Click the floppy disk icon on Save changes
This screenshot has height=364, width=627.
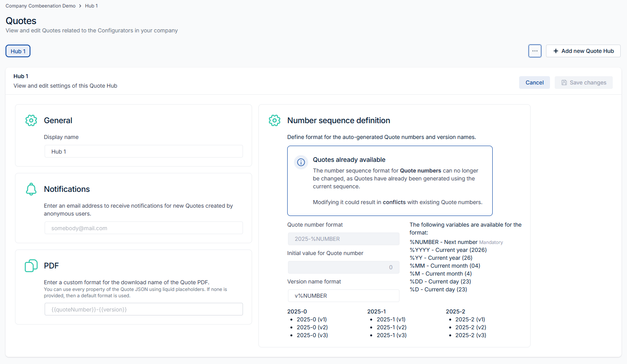click(564, 83)
